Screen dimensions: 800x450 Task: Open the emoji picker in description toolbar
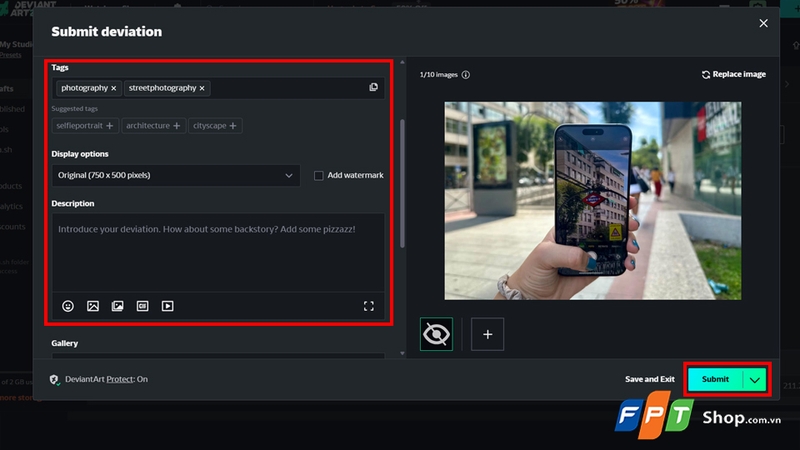[x=68, y=306]
